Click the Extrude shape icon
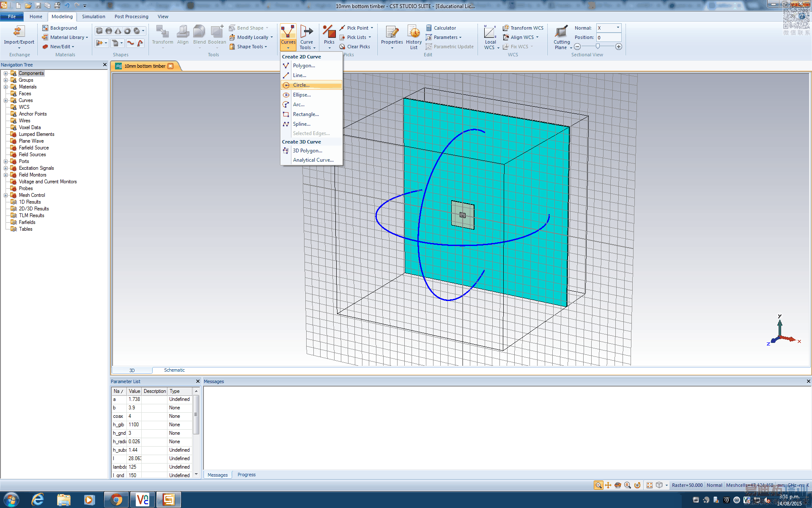The height and width of the screenshot is (508, 812). pyautogui.click(x=99, y=43)
